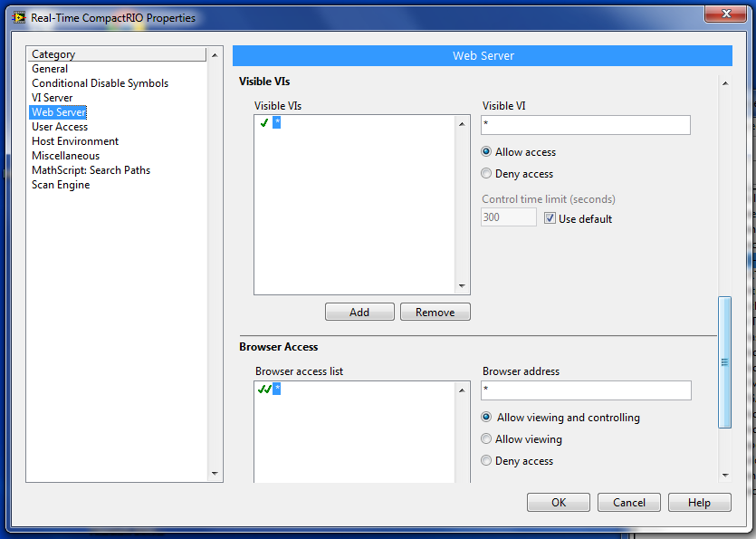Close the Real-Time CompactRIO Properties dialog

click(726, 14)
